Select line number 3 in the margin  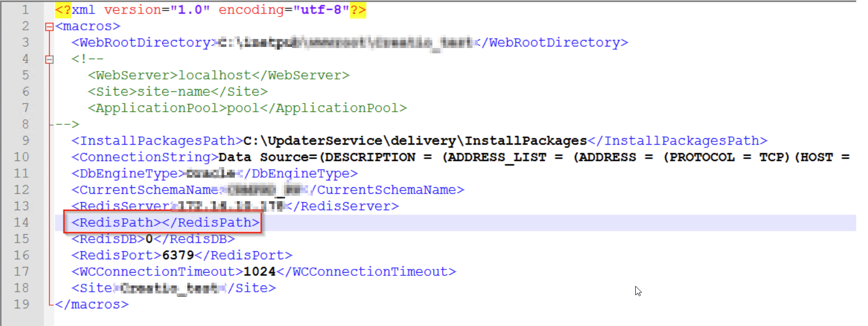point(25,43)
